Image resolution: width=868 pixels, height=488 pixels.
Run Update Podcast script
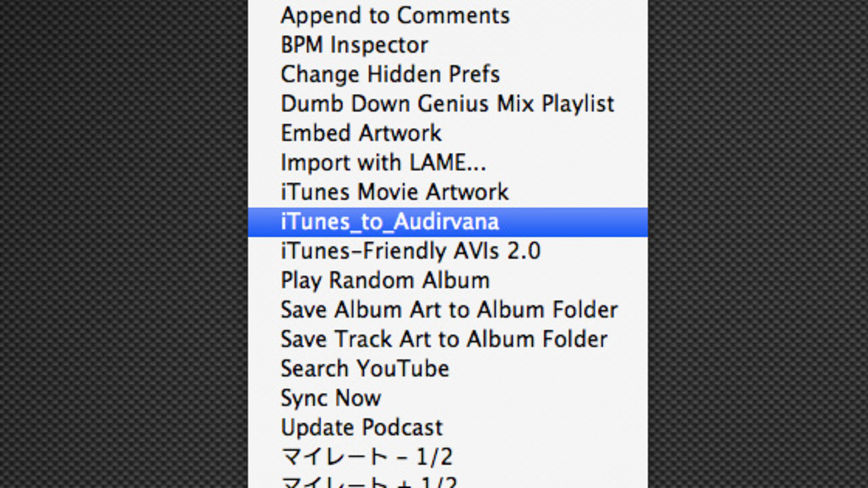361,427
